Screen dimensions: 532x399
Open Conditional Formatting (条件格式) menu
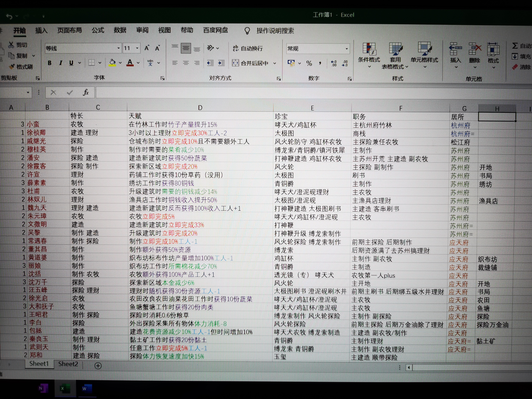click(x=369, y=55)
